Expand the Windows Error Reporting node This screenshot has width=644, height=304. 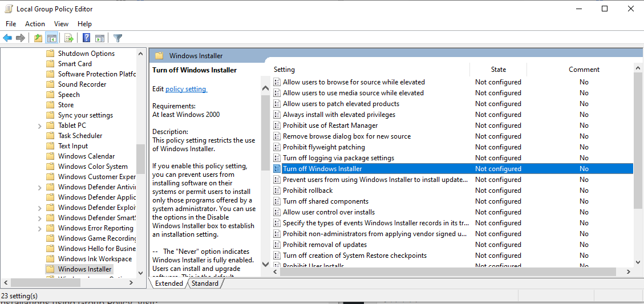coord(40,228)
